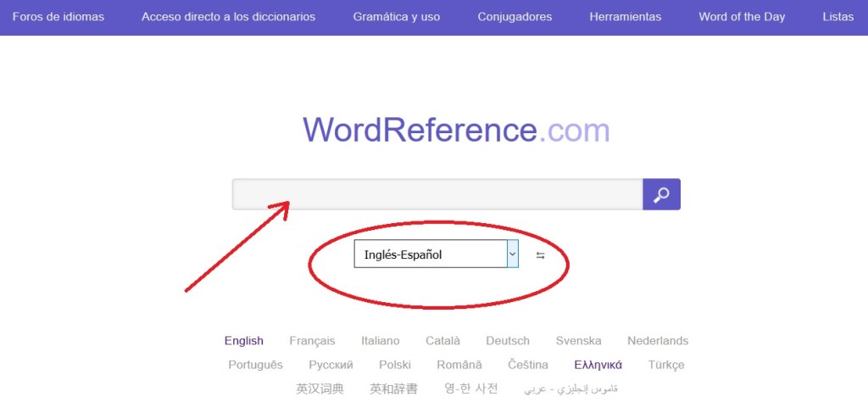
Task: Select the Português language link
Action: coord(255,365)
